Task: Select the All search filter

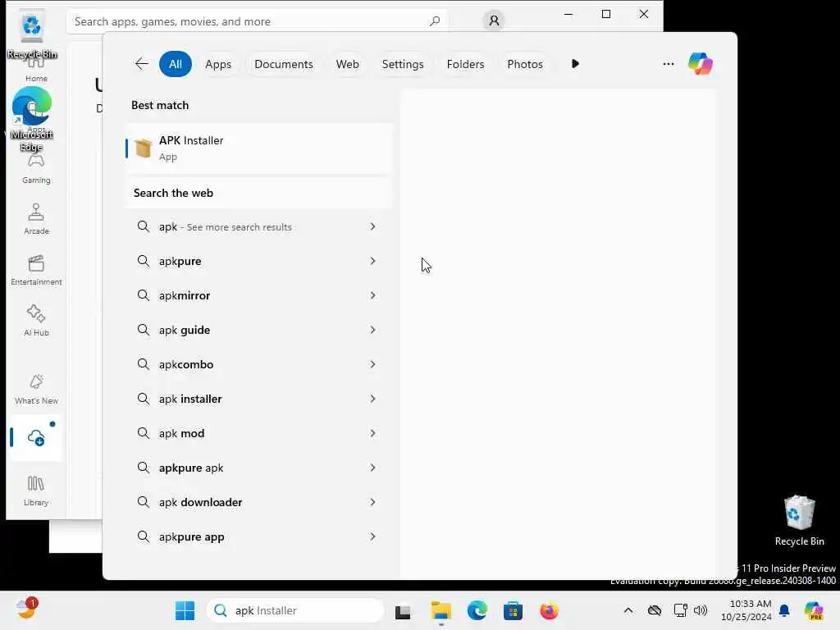Action: click(176, 64)
